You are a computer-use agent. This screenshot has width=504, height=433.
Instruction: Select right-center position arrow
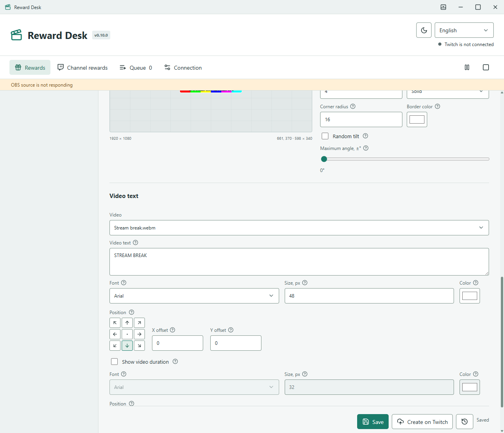139,334
